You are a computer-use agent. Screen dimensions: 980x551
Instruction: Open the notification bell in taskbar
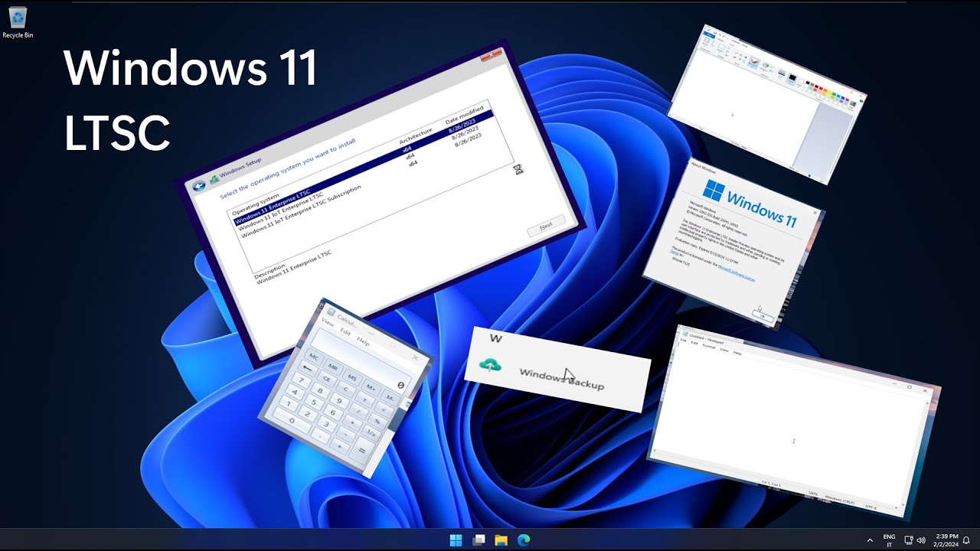966,540
